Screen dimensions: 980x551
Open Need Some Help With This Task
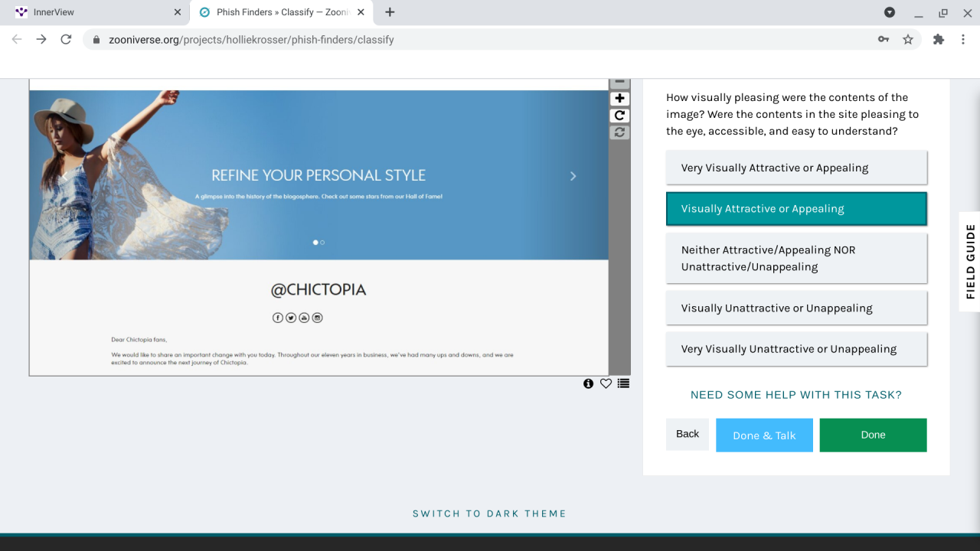tap(796, 395)
